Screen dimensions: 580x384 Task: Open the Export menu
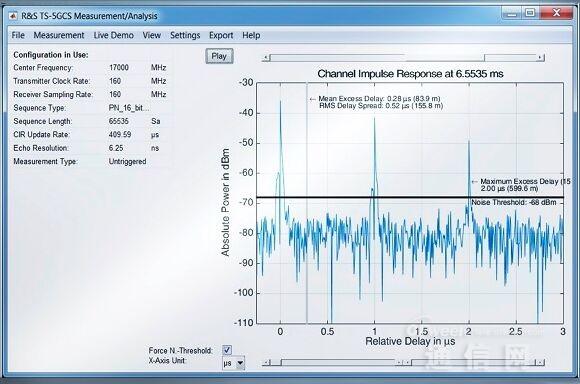(221, 35)
